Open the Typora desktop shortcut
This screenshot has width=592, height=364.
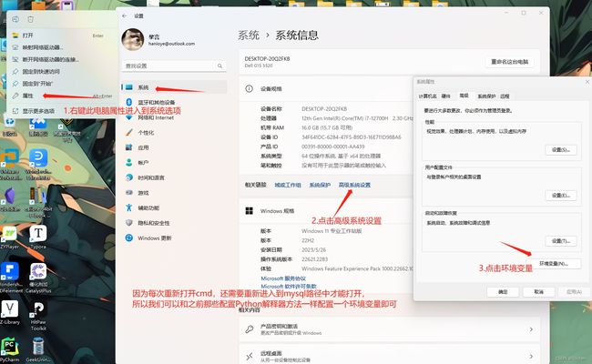pyautogui.click(x=38, y=238)
